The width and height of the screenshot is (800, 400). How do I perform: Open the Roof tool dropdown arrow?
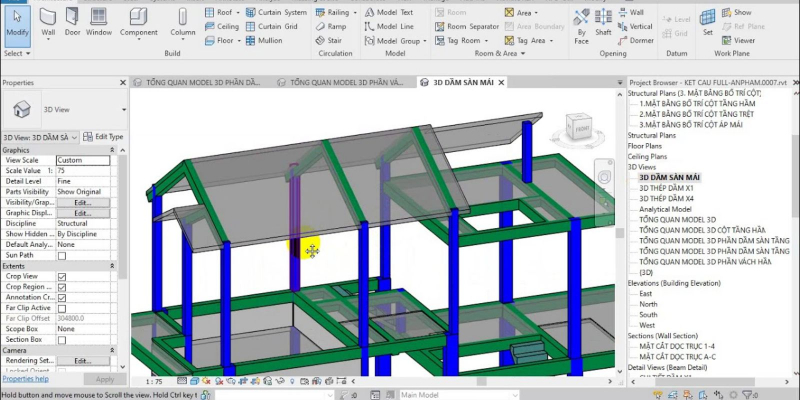click(x=237, y=12)
